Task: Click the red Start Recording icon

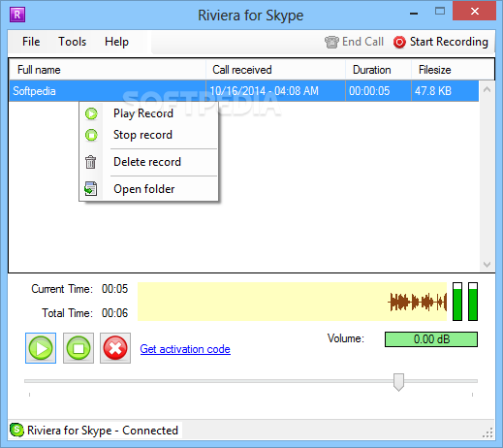Action: pyautogui.click(x=399, y=42)
